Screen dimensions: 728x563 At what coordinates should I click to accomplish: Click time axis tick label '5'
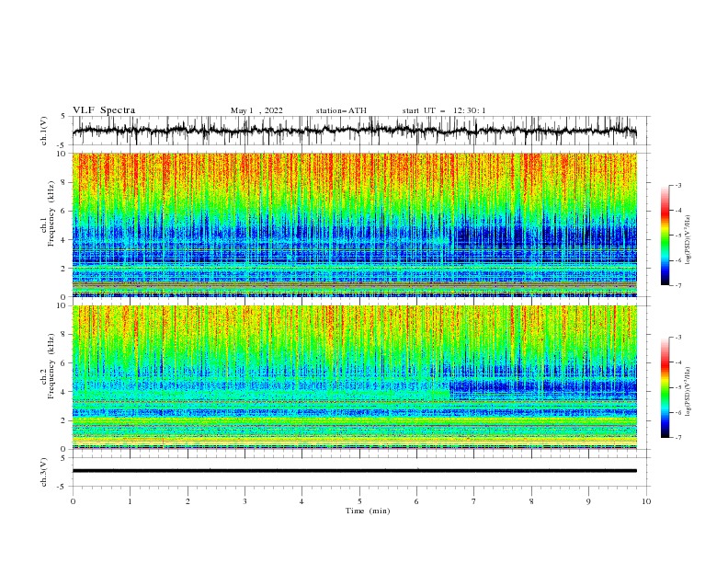tap(359, 501)
